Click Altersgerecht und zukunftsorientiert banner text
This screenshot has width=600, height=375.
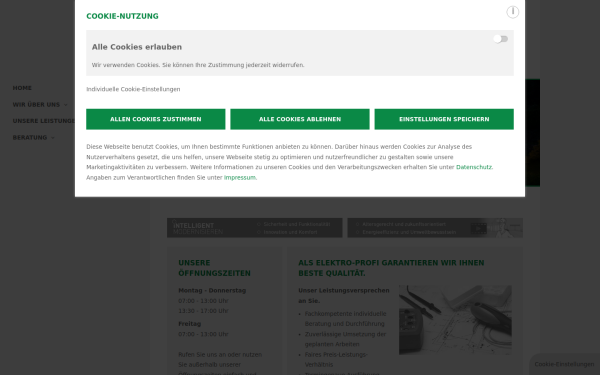(404, 224)
